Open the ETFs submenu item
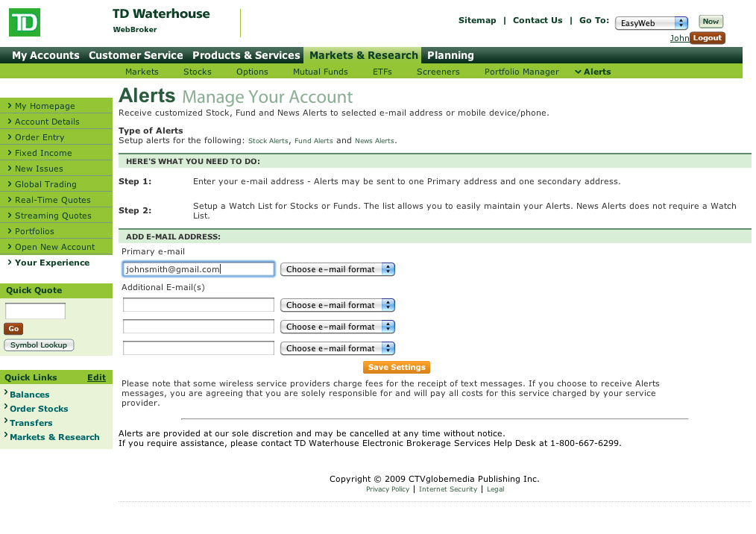The height and width of the screenshot is (534, 756). pos(382,72)
